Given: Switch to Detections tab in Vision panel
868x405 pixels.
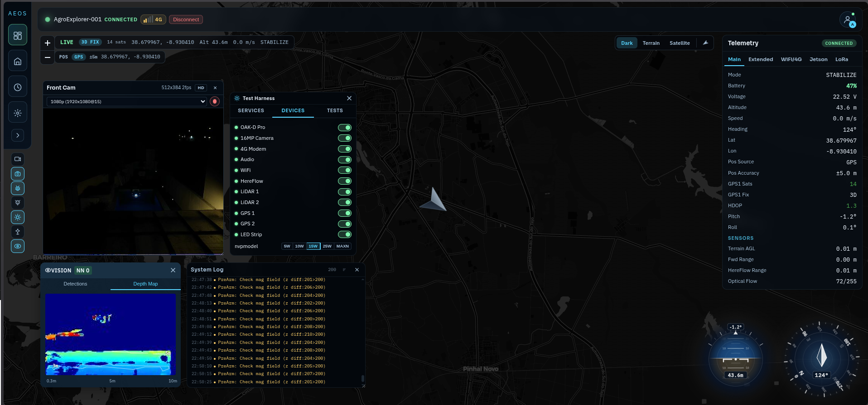Looking at the screenshot, I should pyautogui.click(x=75, y=284).
